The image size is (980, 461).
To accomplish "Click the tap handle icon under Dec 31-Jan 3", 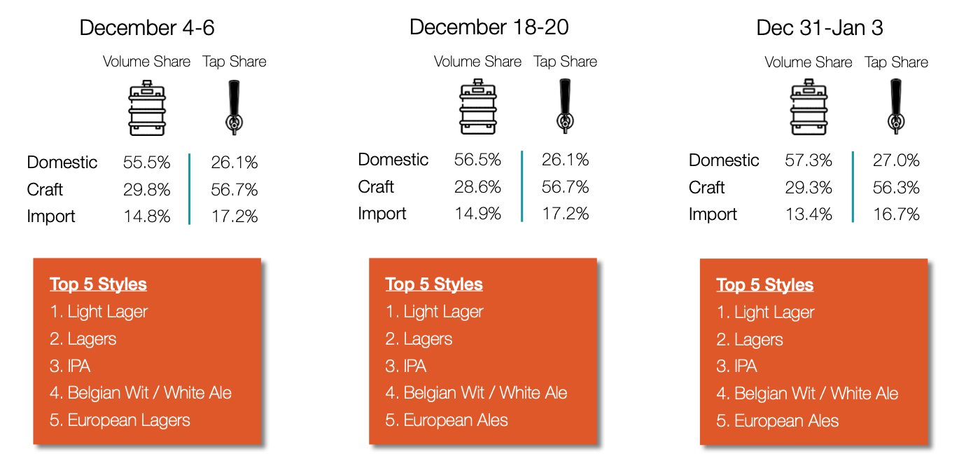I will 895,106.
